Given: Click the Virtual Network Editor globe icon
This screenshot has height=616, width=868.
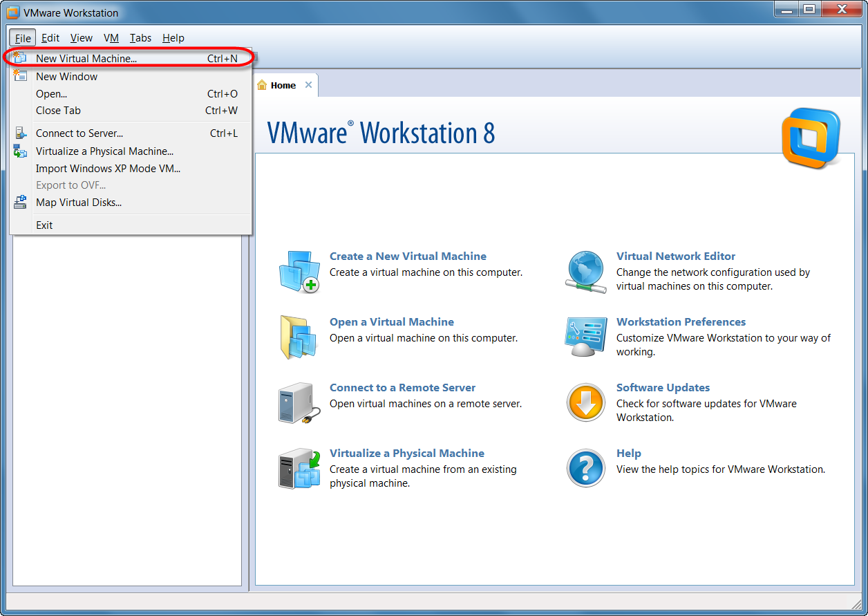Looking at the screenshot, I should [586, 271].
